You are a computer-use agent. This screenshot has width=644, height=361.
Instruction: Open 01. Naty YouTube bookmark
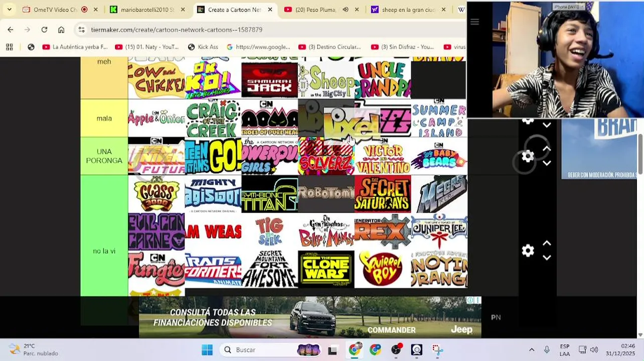[146, 47]
